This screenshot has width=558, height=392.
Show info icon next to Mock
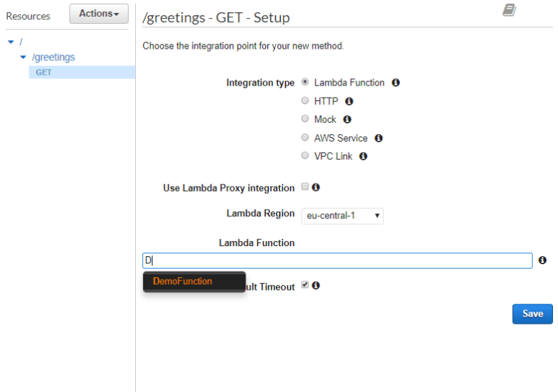pyautogui.click(x=347, y=119)
